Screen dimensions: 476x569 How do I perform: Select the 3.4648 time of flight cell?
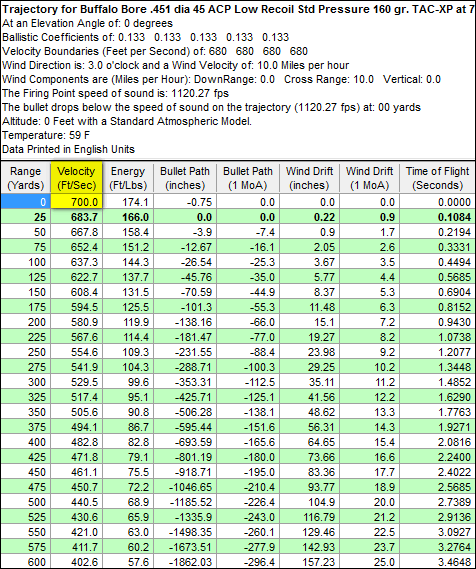438,562
